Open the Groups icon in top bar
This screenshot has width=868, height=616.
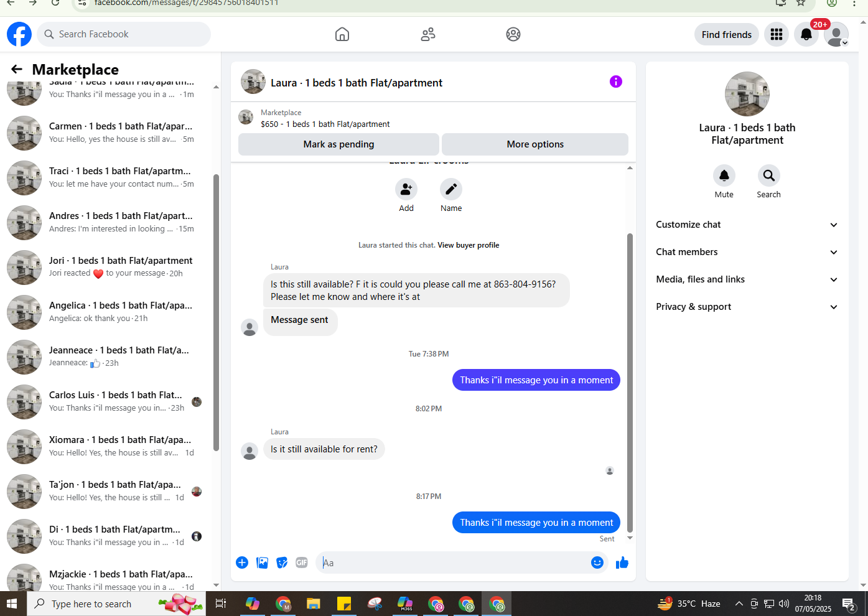point(513,34)
